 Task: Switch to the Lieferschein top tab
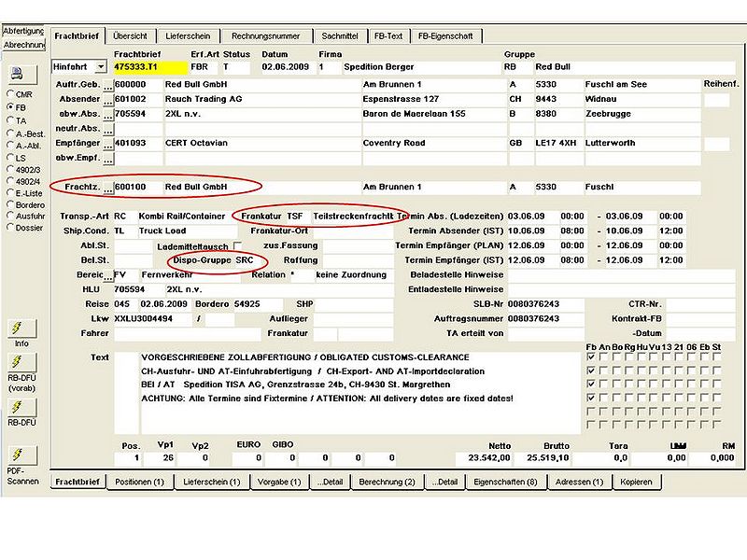pos(188,36)
